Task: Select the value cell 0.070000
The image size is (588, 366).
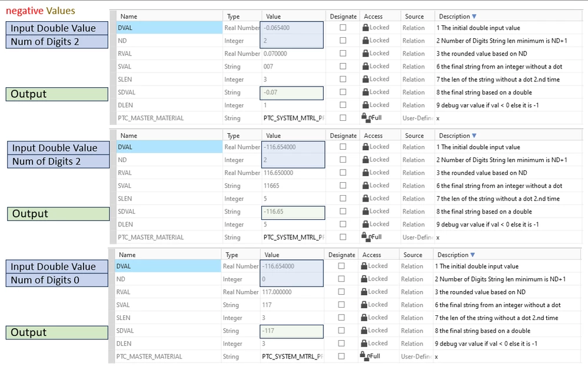Action: (293, 54)
